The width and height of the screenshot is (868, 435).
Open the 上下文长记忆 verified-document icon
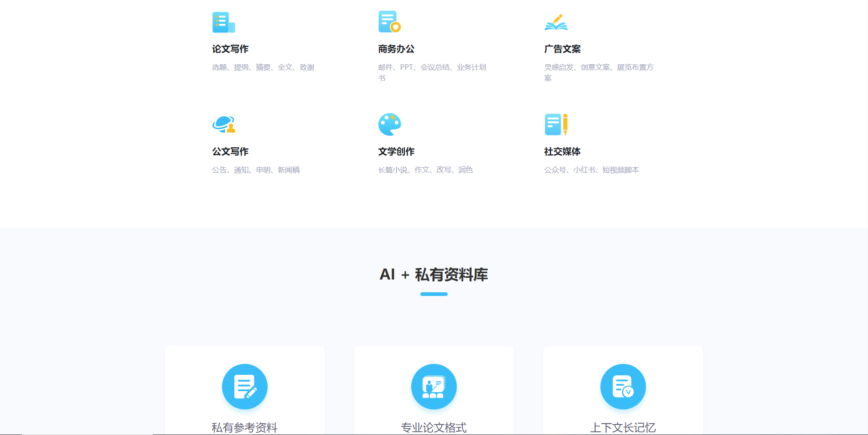point(623,386)
